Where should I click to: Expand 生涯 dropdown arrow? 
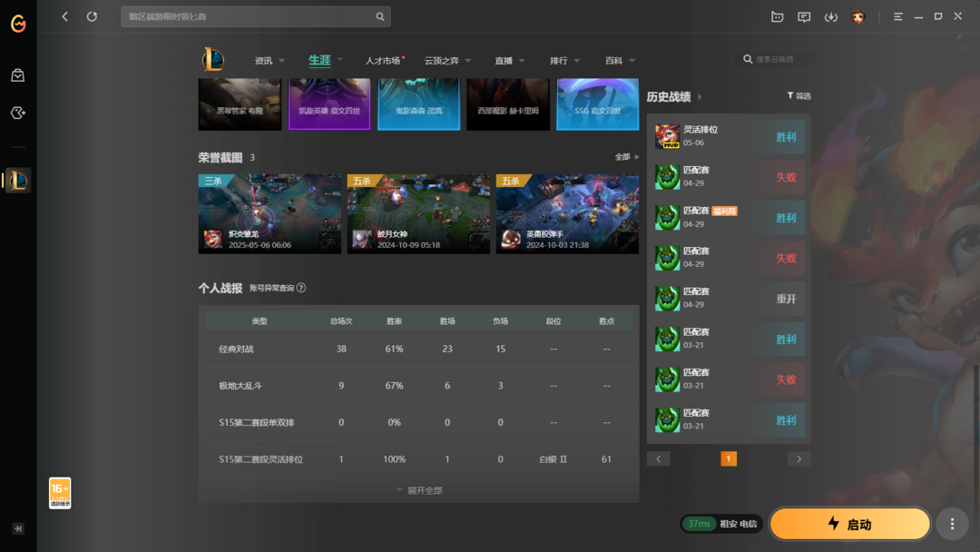340,60
